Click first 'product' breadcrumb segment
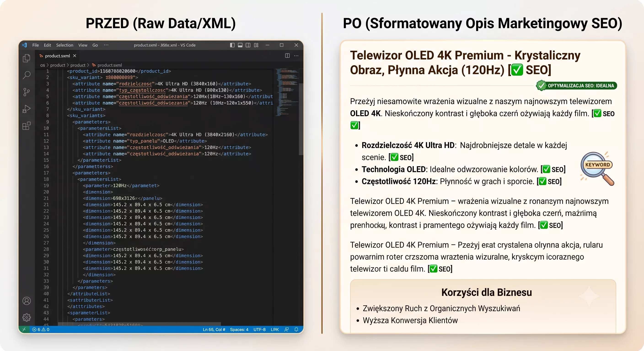 tap(57, 65)
